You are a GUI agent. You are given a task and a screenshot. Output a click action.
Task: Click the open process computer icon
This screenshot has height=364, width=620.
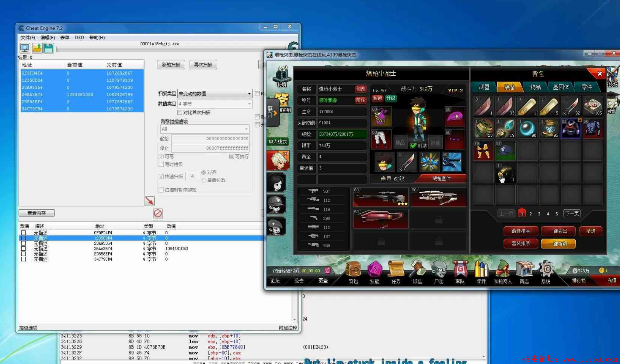[x=25, y=48]
